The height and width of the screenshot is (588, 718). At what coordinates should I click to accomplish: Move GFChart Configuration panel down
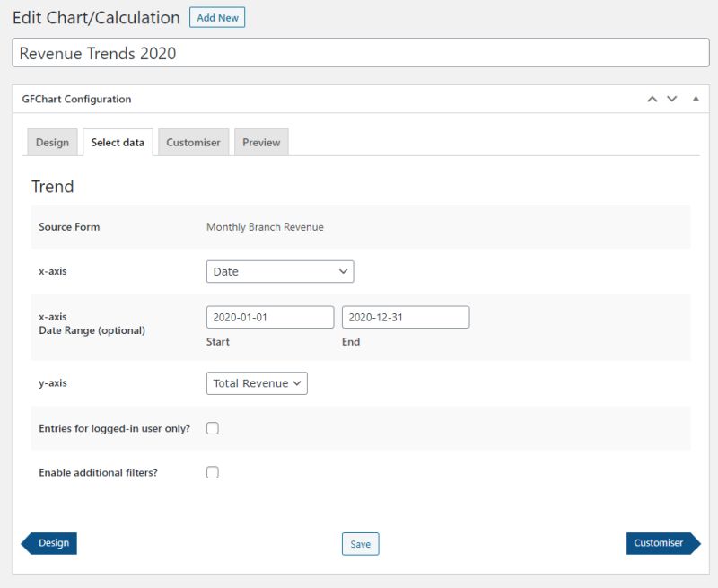[x=671, y=99]
